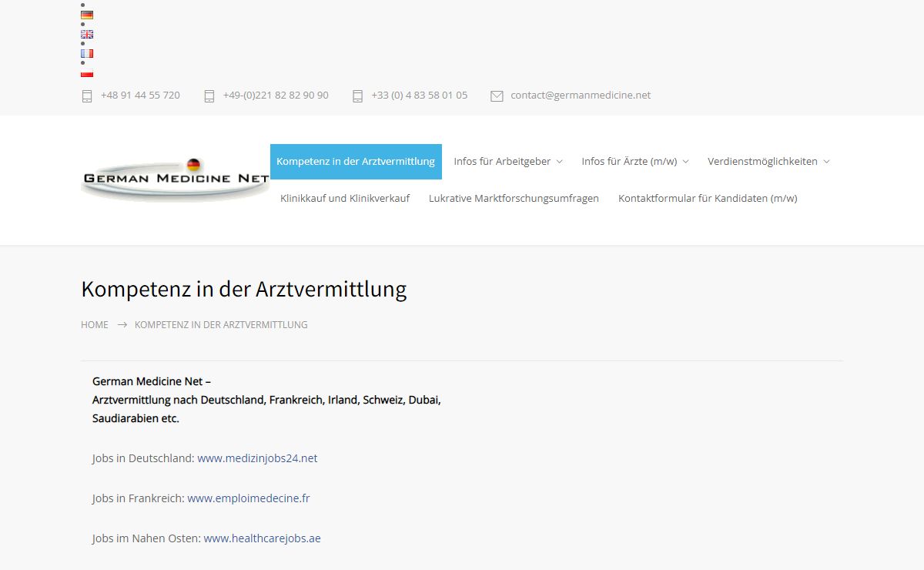Click KOMPETENZ IN DER ARZTVERMITTLUNG breadcrumb
This screenshot has width=924, height=570.
(221, 325)
